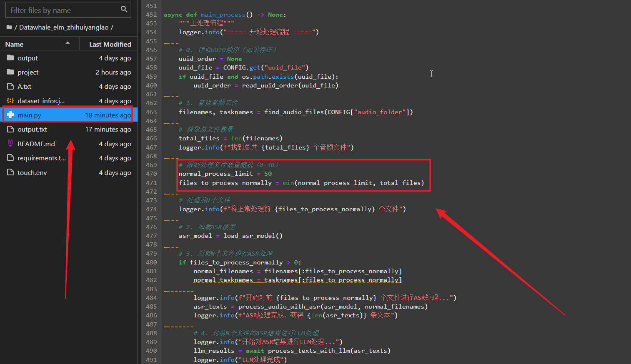Click the root folder icon in breadcrumb
631x364 pixels.
(x=9, y=27)
